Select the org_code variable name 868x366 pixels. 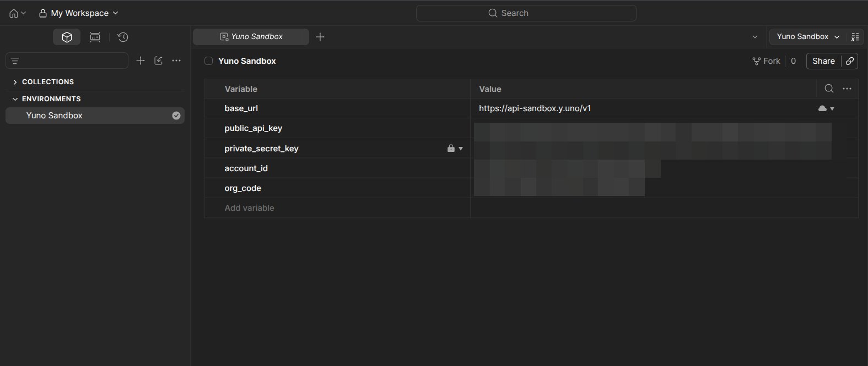(243, 188)
